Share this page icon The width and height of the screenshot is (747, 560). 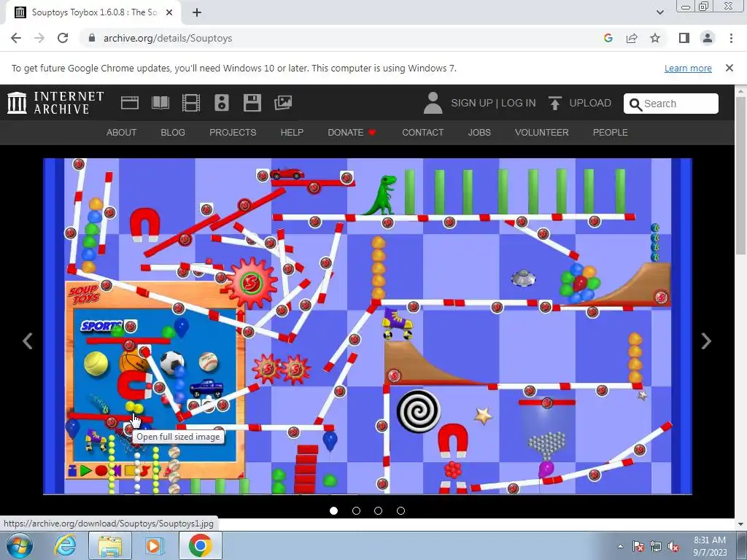[632, 38]
